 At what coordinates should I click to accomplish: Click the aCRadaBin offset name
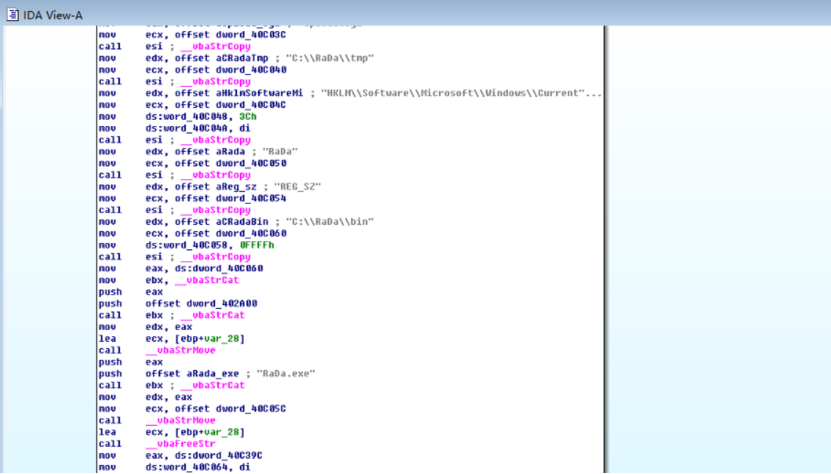click(x=242, y=222)
